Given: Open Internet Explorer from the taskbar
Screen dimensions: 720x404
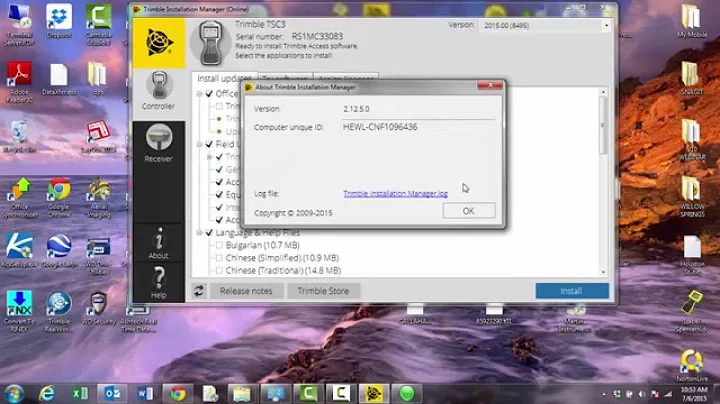Looking at the screenshot, I should pos(46,393).
